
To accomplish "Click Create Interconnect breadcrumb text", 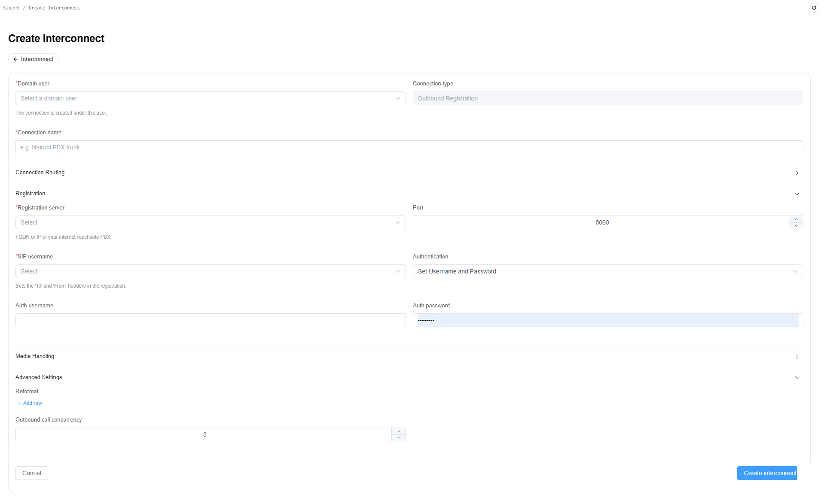I will click(55, 8).
